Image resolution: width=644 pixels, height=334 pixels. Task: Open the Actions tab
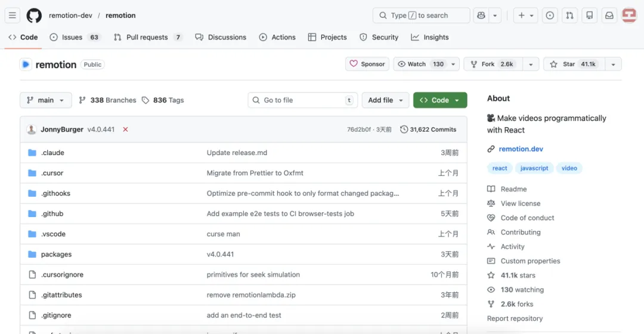coord(277,37)
